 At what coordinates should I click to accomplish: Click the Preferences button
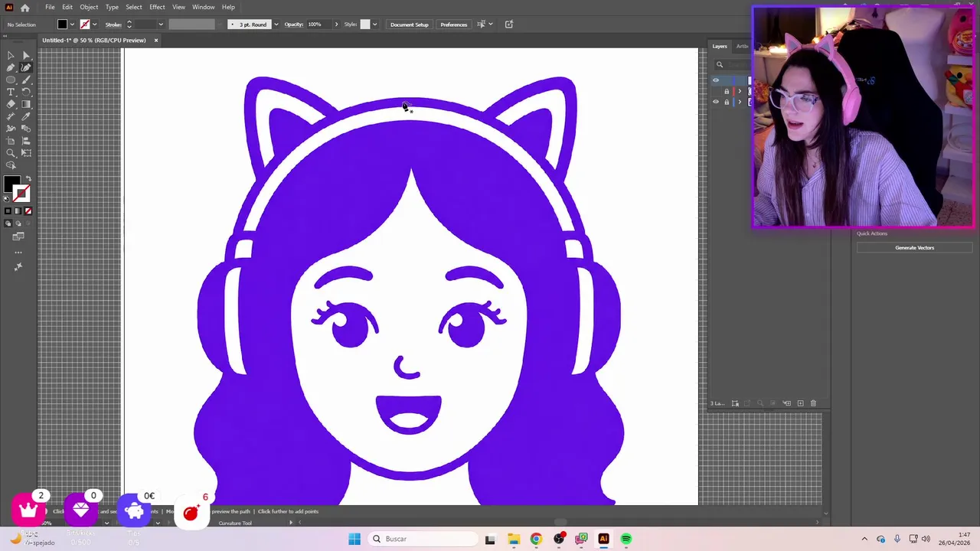click(x=453, y=24)
